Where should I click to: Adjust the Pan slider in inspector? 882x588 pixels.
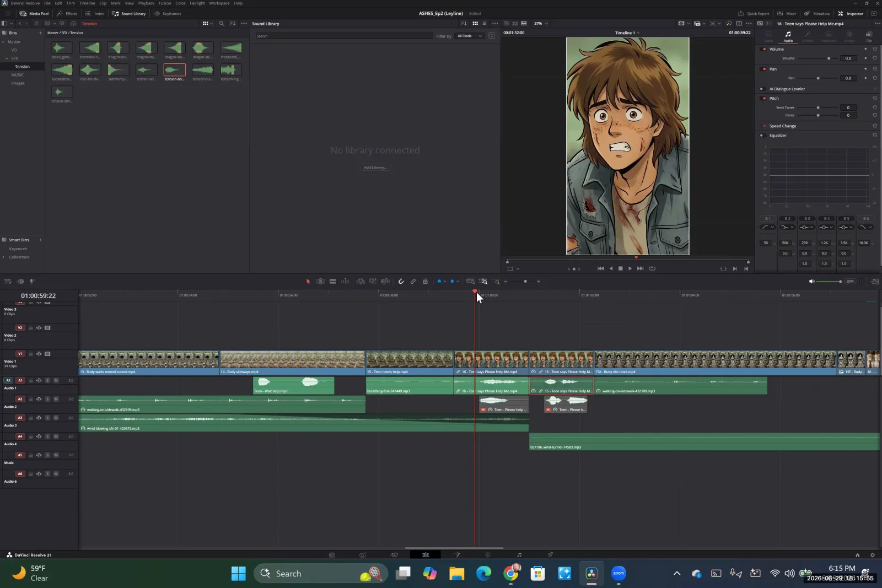tap(818, 78)
